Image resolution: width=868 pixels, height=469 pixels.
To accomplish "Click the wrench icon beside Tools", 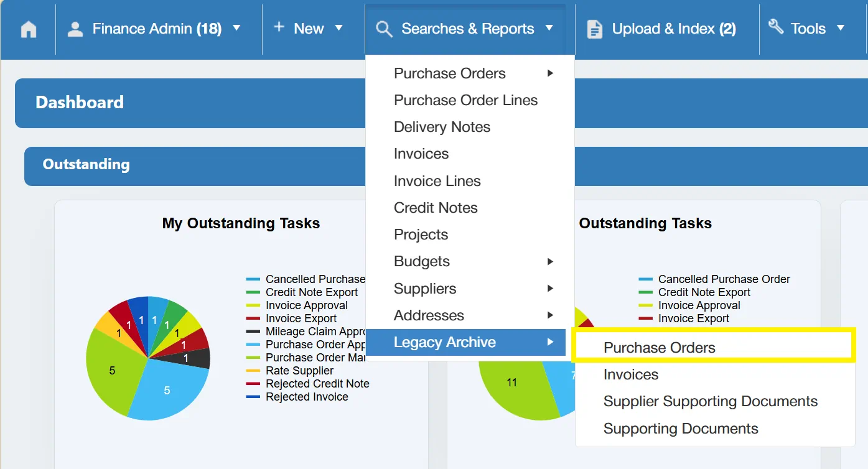I will click(775, 27).
